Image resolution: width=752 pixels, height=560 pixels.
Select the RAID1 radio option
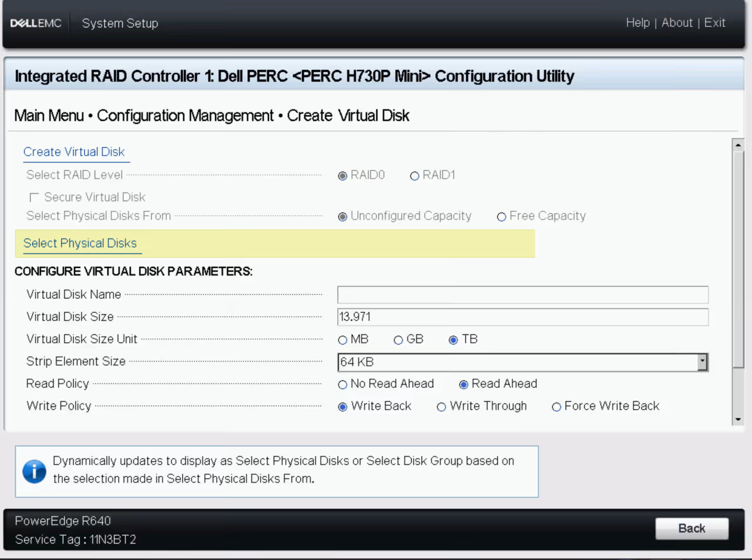(x=414, y=176)
